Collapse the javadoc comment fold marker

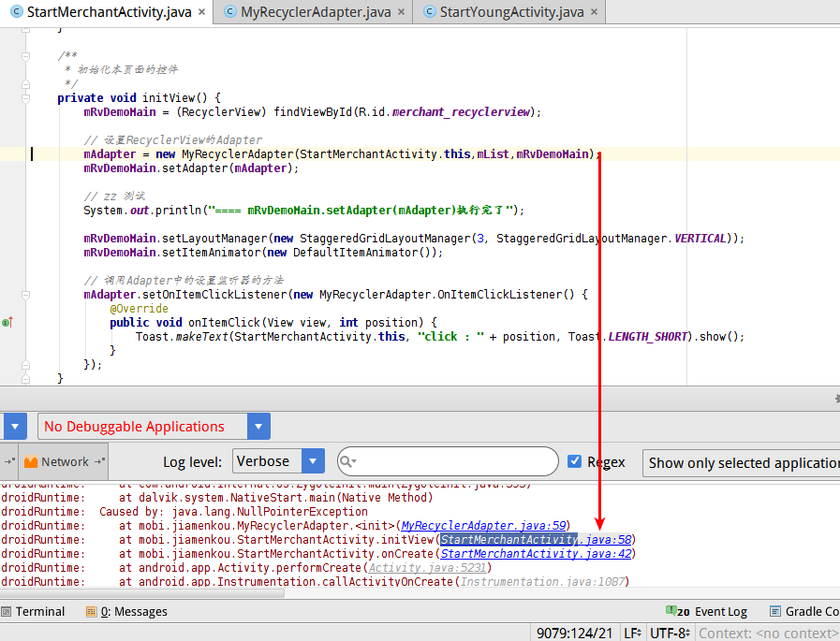(x=25, y=56)
